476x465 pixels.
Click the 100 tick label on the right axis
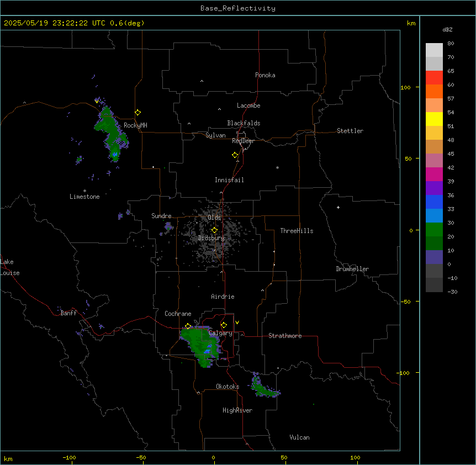click(x=405, y=87)
